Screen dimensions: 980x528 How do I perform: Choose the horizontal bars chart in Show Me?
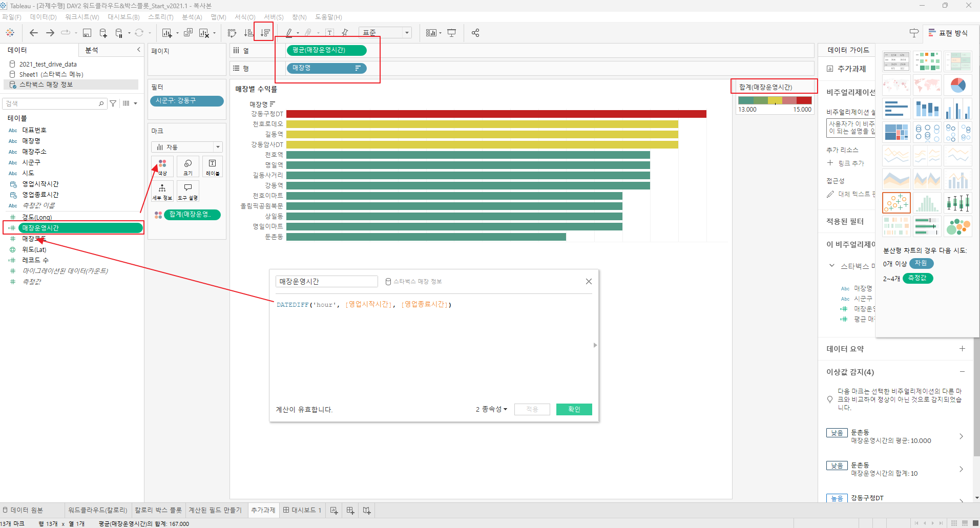896,109
